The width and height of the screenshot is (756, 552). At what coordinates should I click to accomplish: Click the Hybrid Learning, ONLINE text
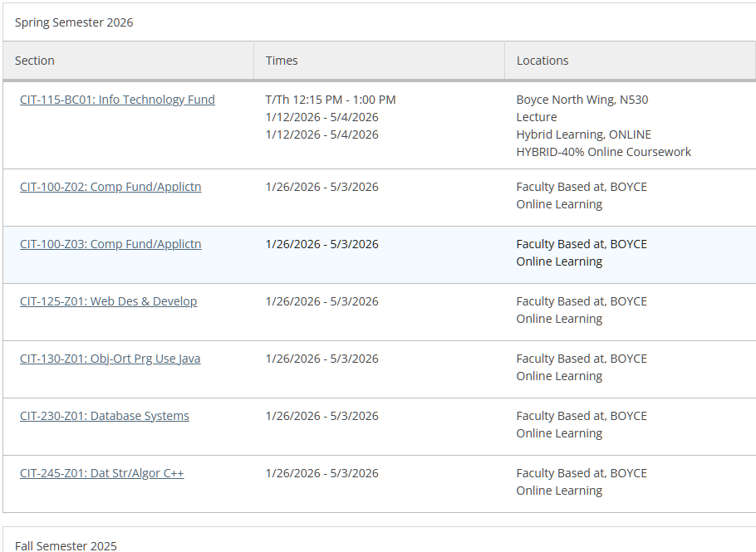583,134
